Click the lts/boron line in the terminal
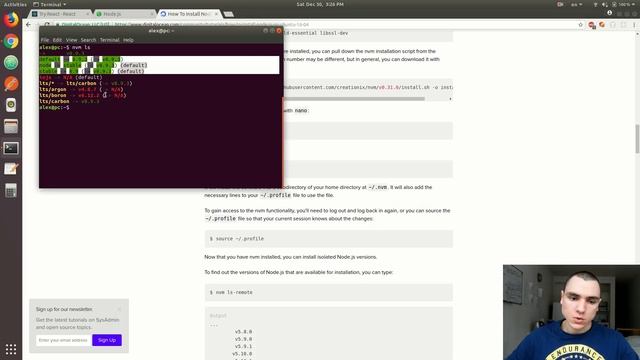Image resolution: width=640 pixels, height=360 pixels. [x=83, y=95]
